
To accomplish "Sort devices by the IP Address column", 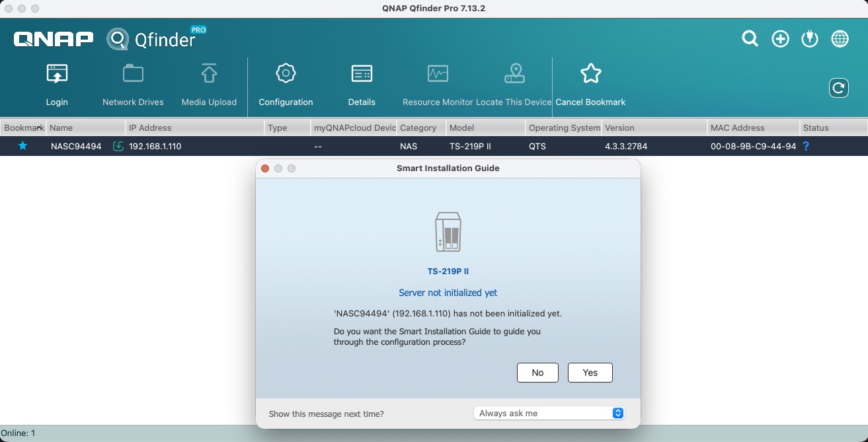I will (x=195, y=128).
